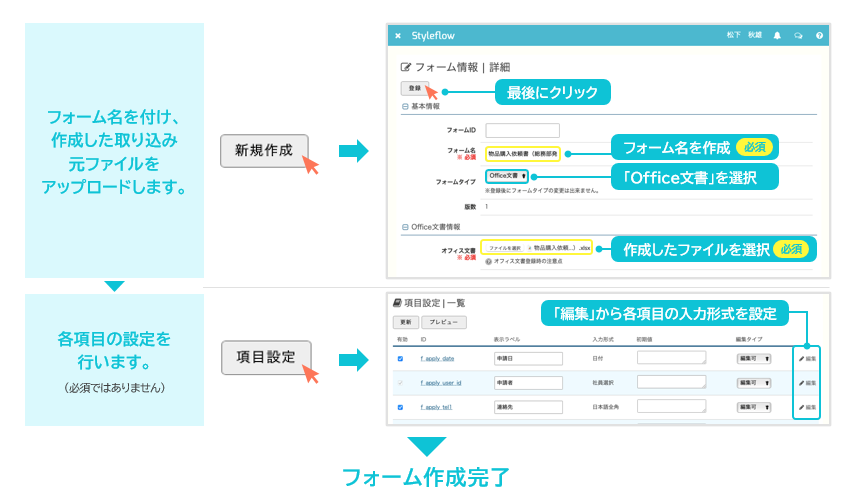Collapse the Office文書情報 section

(405, 226)
